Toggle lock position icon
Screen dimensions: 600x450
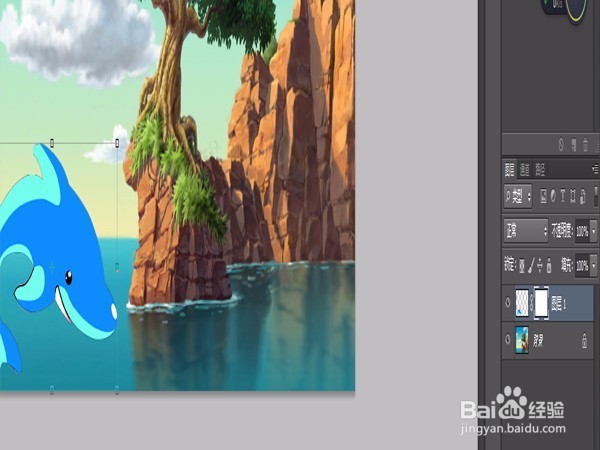click(540, 266)
